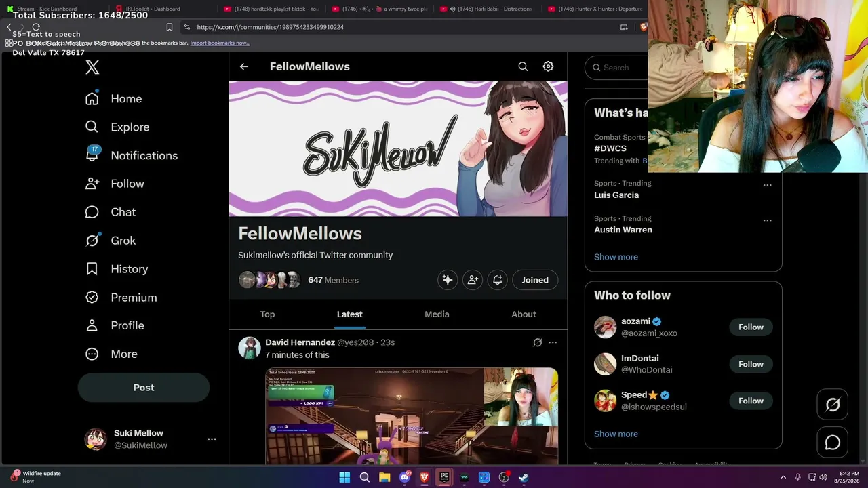The height and width of the screenshot is (488, 868).
Task: Open the Austin Warren trending topic
Action: point(623,230)
